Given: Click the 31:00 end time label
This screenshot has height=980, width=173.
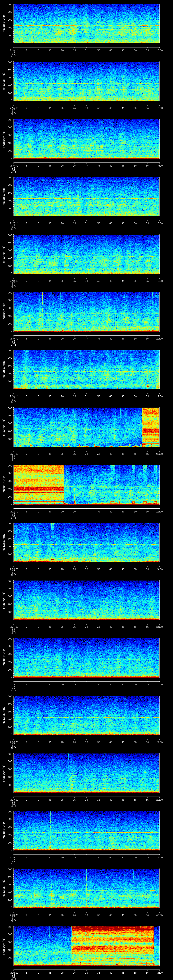Looking at the screenshot, I should coord(160,972).
